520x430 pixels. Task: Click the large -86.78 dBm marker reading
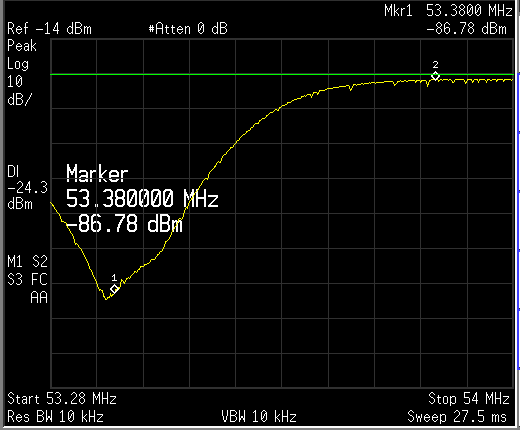point(124,223)
